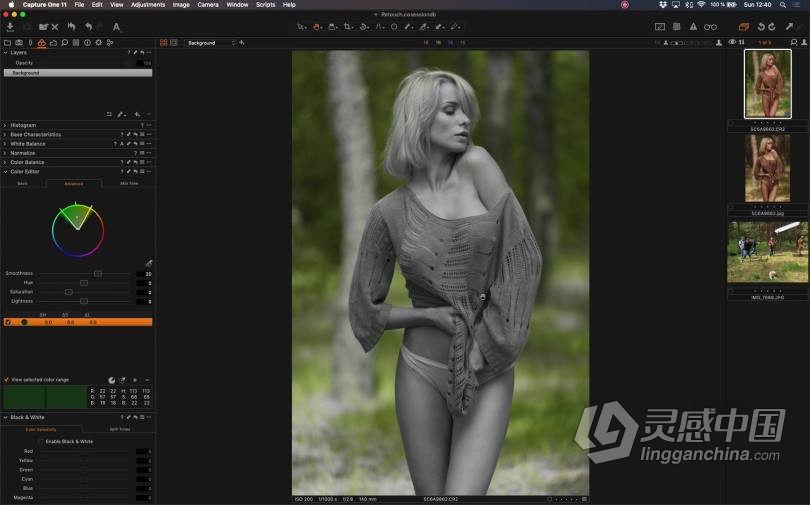Click the grid overlay toolbar icon
Viewport: 810px width, 505px height.
coord(676,27)
